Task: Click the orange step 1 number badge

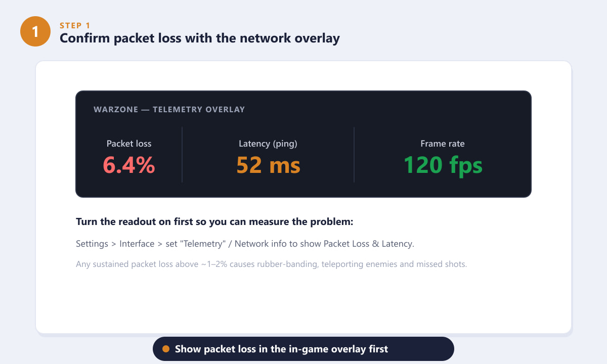Action: click(35, 31)
